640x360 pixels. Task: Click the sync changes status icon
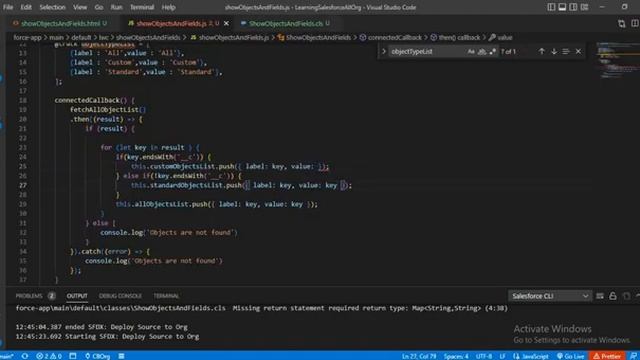pyautogui.click(x=25, y=356)
